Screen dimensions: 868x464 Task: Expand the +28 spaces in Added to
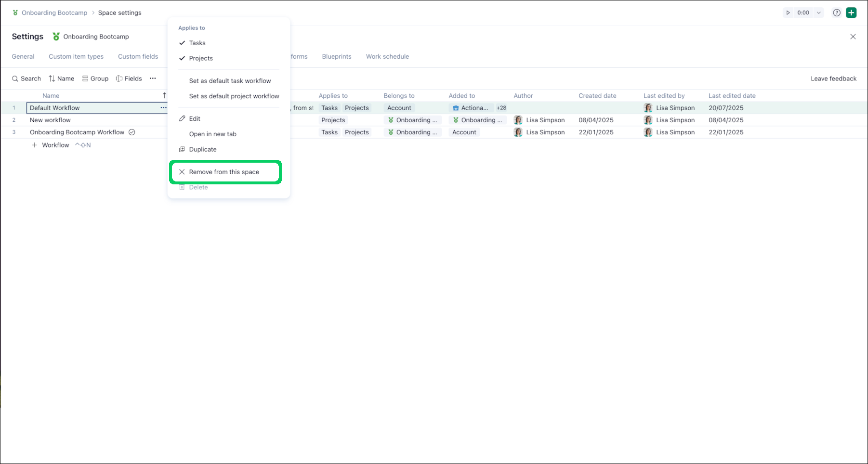(x=501, y=107)
